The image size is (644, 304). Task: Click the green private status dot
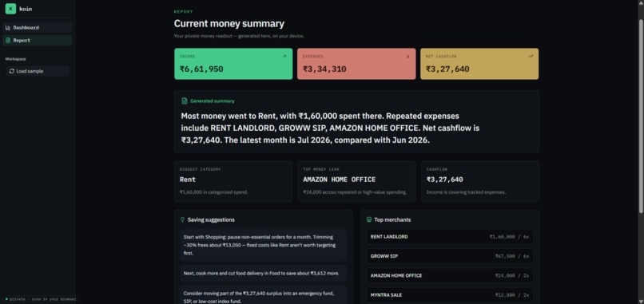click(x=6, y=299)
